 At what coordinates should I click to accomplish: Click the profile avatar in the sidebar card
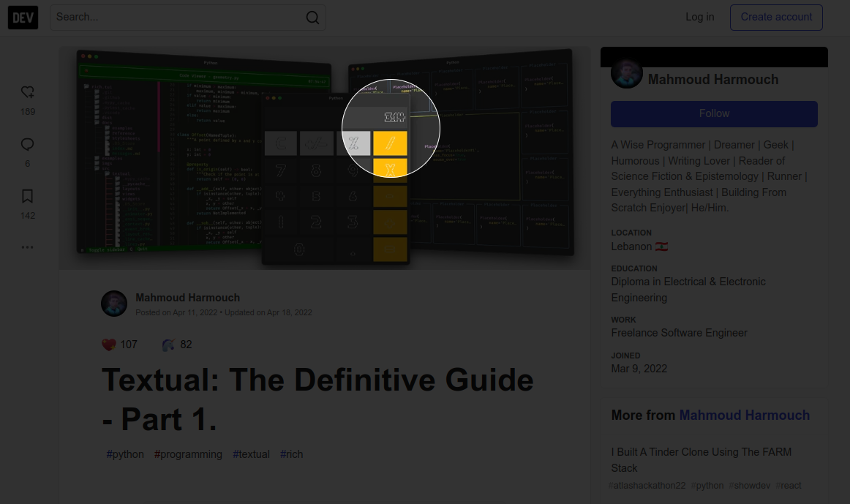pyautogui.click(x=627, y=73)
